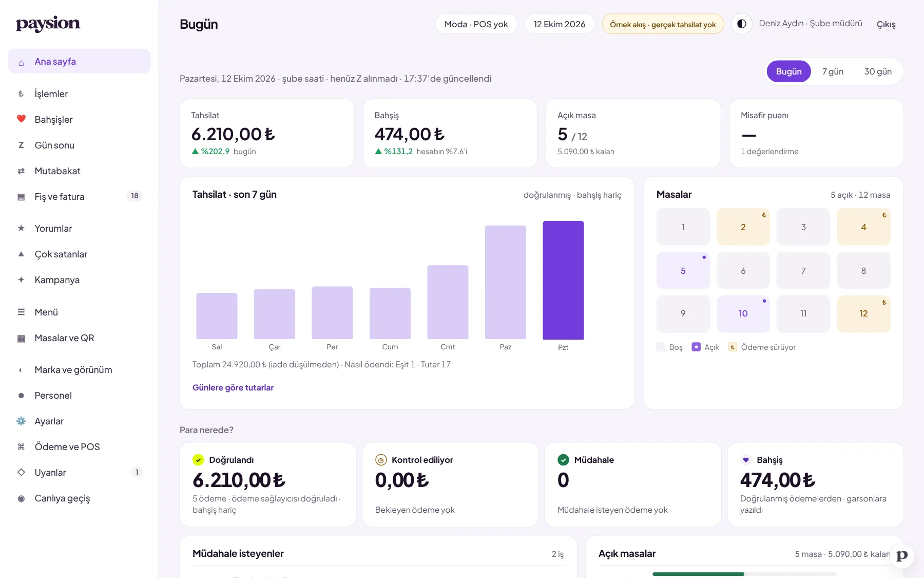Click the diamond icon beside Uyarılar
Viewport: 924px width, 578px height.
coord(21,473)
